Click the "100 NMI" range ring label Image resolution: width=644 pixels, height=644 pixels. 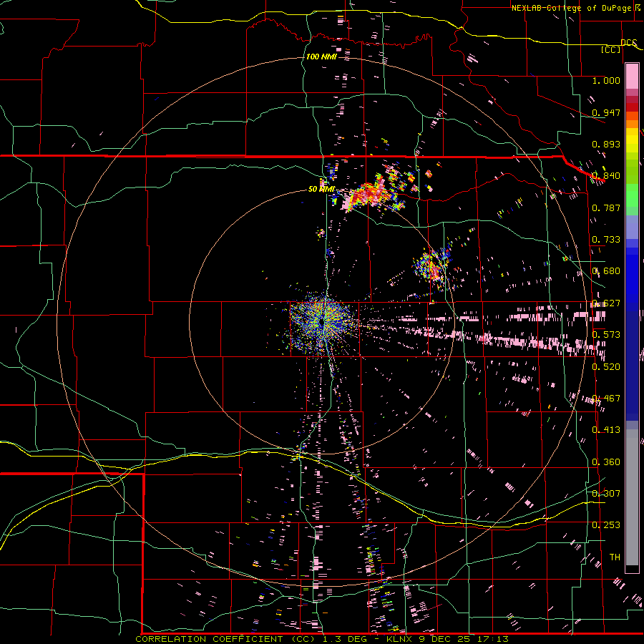[x=321, y=57]
